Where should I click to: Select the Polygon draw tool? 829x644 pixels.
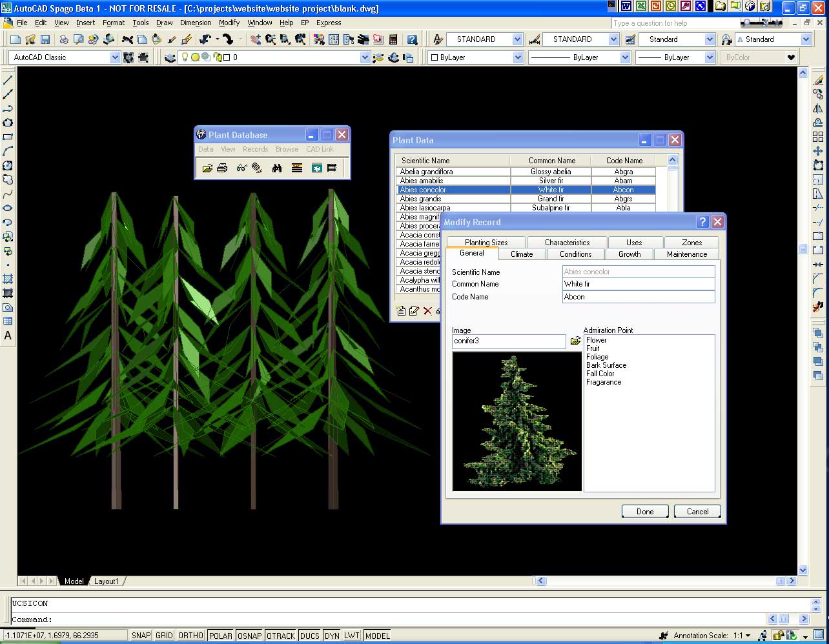coord(8,123)
